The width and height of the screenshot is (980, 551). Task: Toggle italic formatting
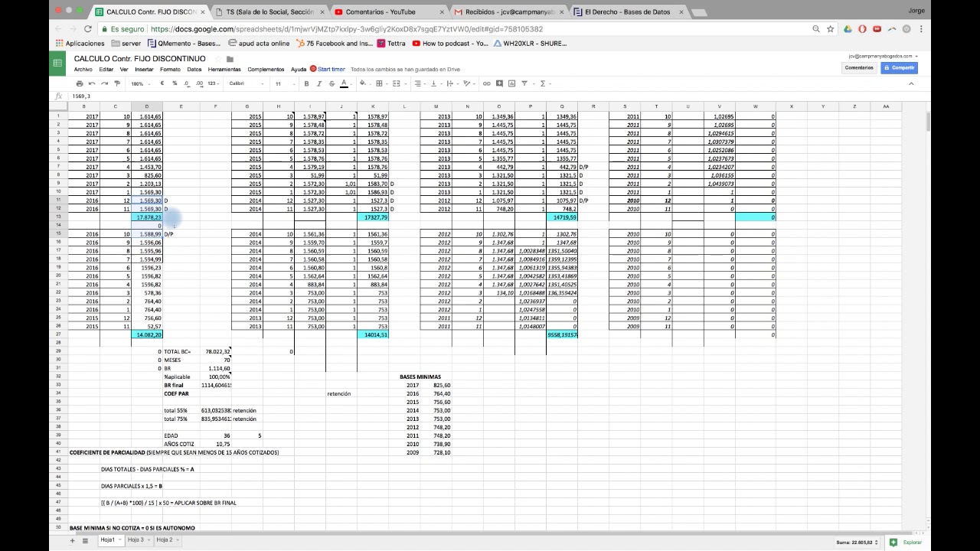point(319,83)
